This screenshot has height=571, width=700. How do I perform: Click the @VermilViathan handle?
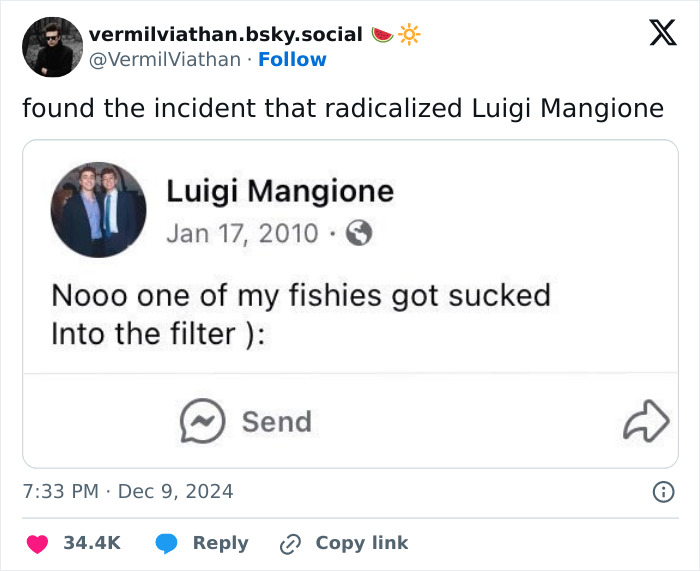tap(165, 60)
